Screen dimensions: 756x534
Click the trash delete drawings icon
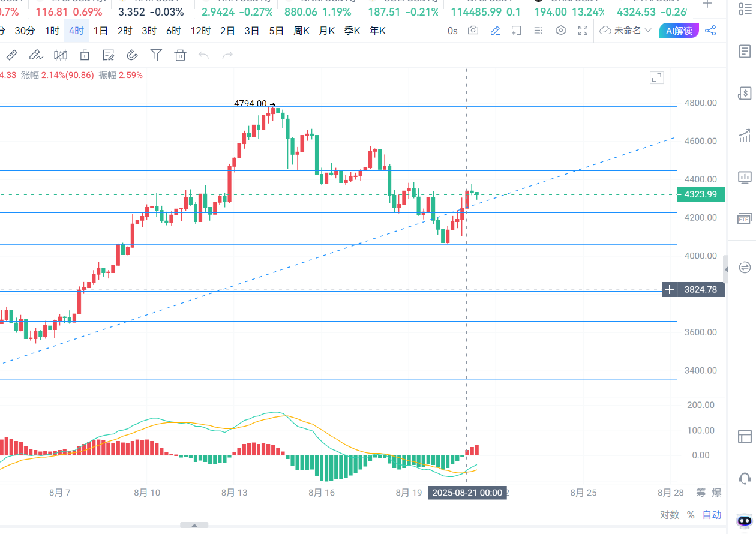[x=180, y=55]
